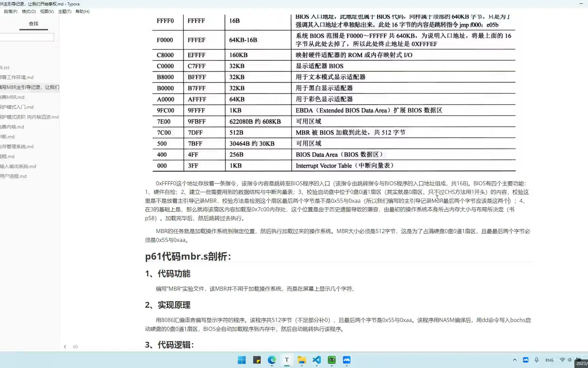Open 用户进程.md in the file list
The height and width of the screenshot is (368, 588).
(x=14, y=176)
